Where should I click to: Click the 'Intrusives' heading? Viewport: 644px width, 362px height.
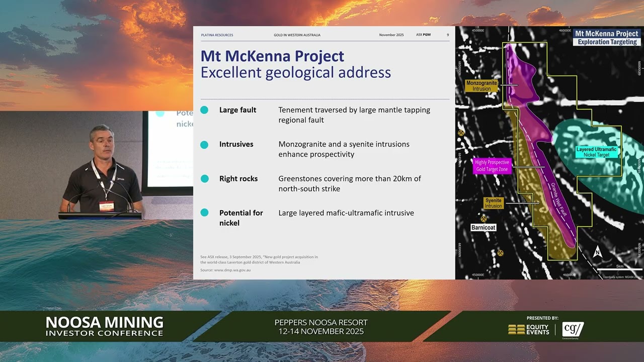(x=236, y=144)
